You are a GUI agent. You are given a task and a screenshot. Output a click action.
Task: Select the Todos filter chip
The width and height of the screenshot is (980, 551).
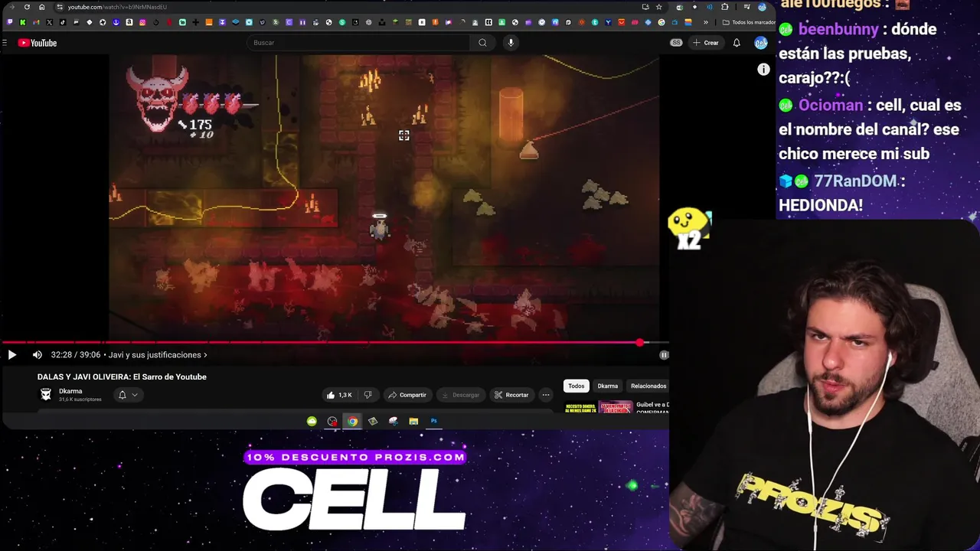pos(577,386)
